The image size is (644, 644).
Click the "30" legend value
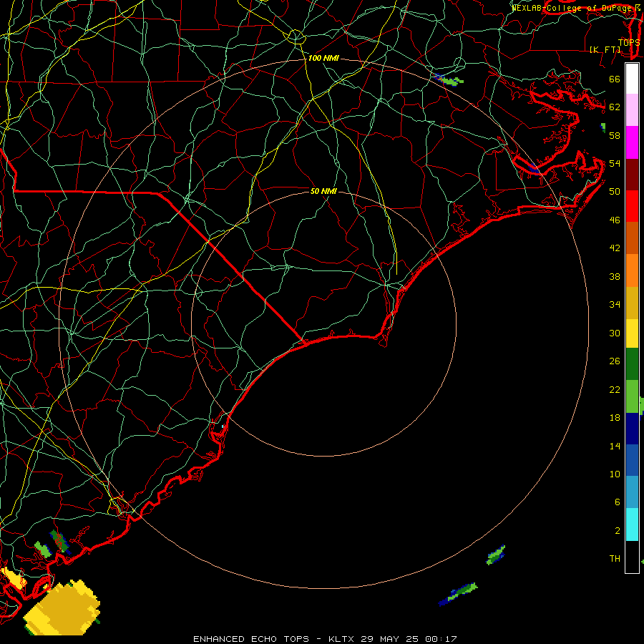pyautogui.click(x=615, y=333)
